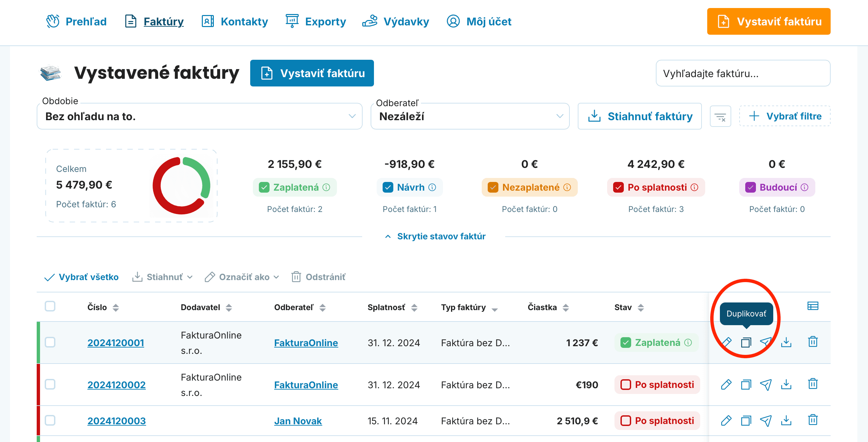868x442 pixels.
Task: Open the Obdobie period dropdown
Action: tap(199, 116)
